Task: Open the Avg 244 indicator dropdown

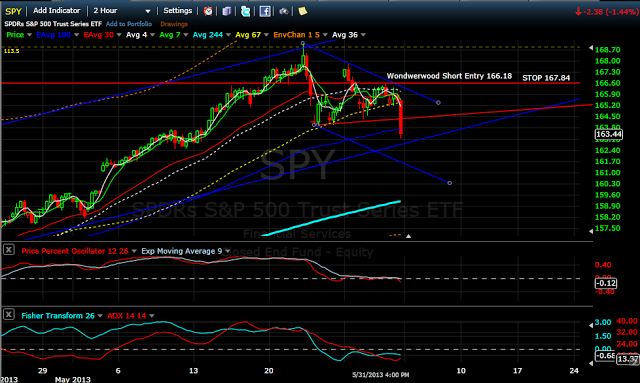Action: tap(228, 35)
